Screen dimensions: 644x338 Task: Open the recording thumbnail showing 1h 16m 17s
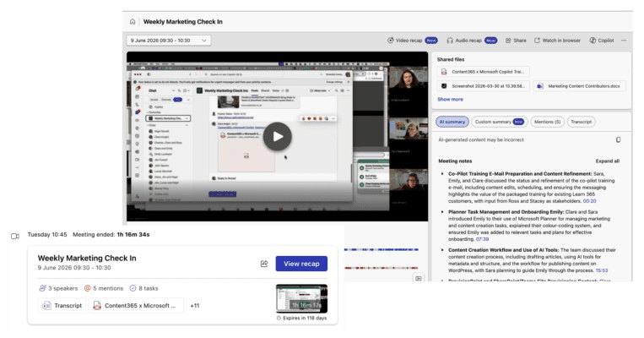click(x=302, y=298)
